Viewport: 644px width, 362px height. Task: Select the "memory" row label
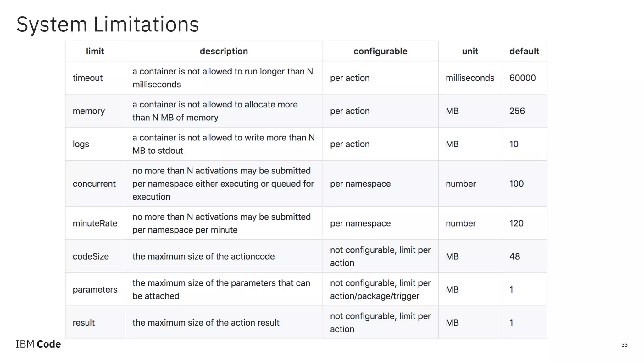tap(89, 111)
